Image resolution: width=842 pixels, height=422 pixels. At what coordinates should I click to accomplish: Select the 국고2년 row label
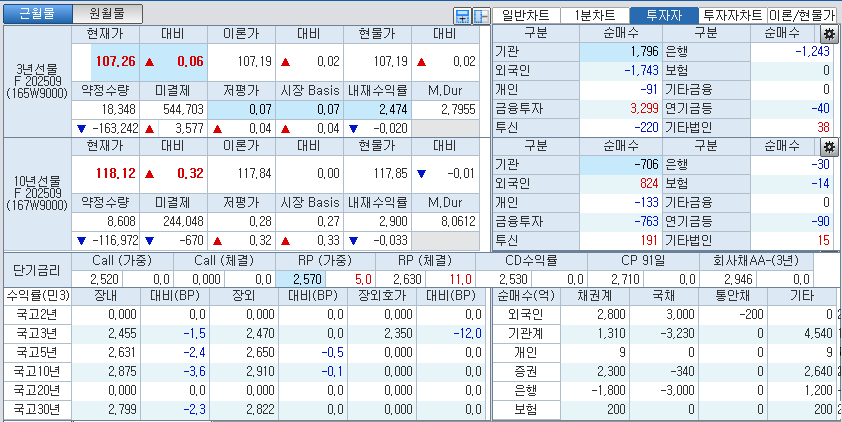37,314
